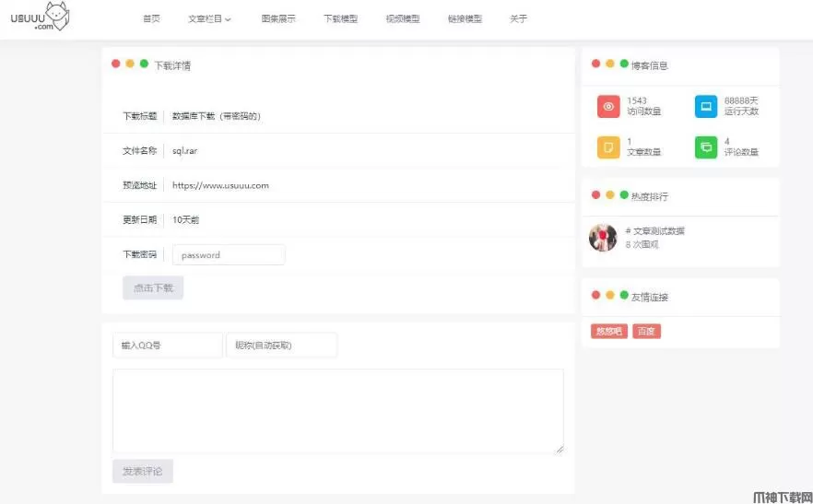Click the 1543 访问数量 value
Image resolution: width=813 pixels, height=504 pixels.
(x=637, y=100)
